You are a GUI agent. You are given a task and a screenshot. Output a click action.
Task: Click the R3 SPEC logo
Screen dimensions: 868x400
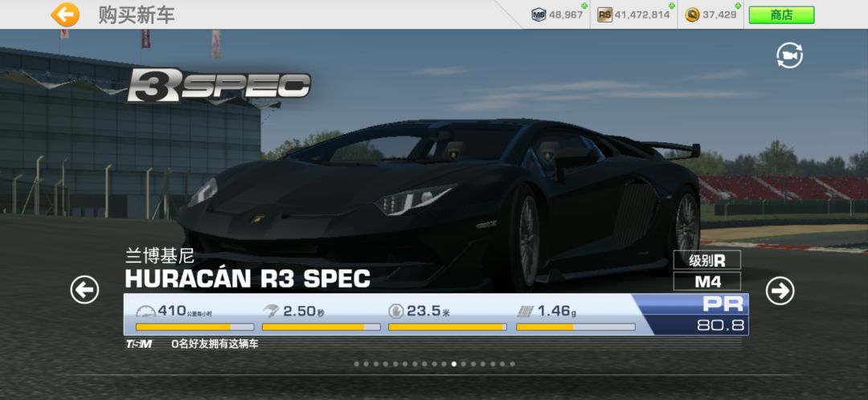pyautogui.click(x=219, y=84)
